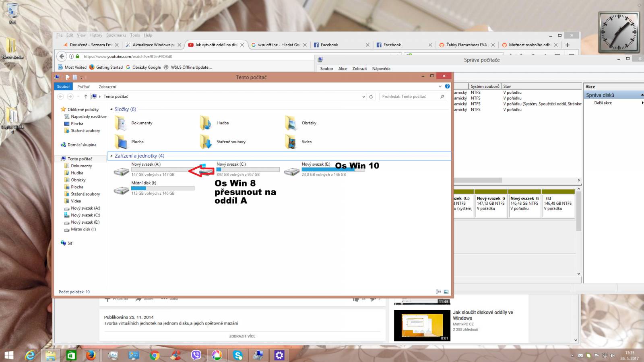Viewport: 644px width, 362px height.
Task: Click the New folder icon in Explorer's title bar
Action: click(x=74, y=77)
